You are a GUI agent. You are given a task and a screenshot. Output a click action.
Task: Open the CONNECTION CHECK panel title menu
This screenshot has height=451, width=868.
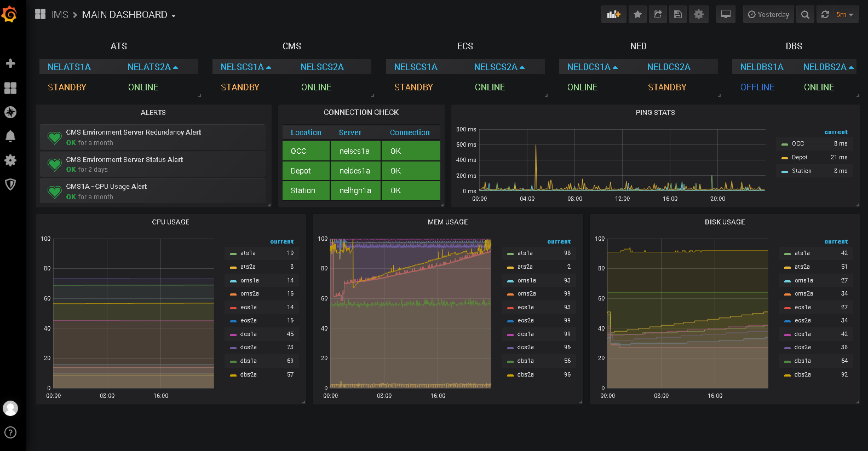coord(361,112)
